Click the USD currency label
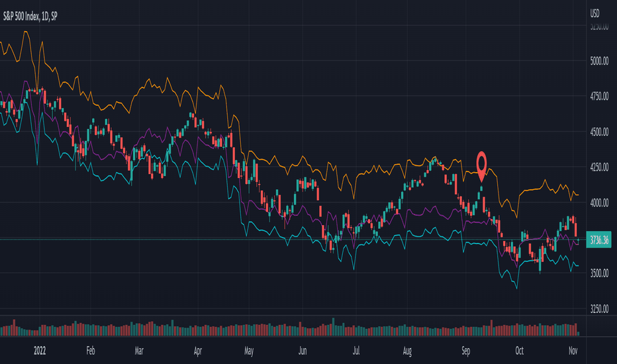This screenshot has width=617, height=364. pyautogui.click(x=594, y=13)
